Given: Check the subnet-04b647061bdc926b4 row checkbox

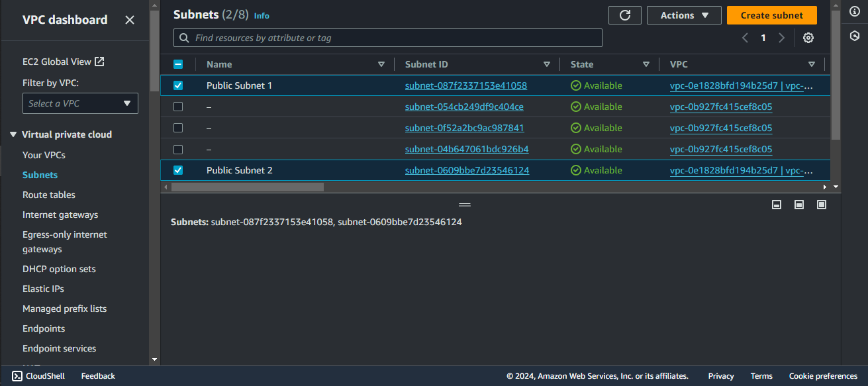Looking at the screenshot, I should [178, 149].
